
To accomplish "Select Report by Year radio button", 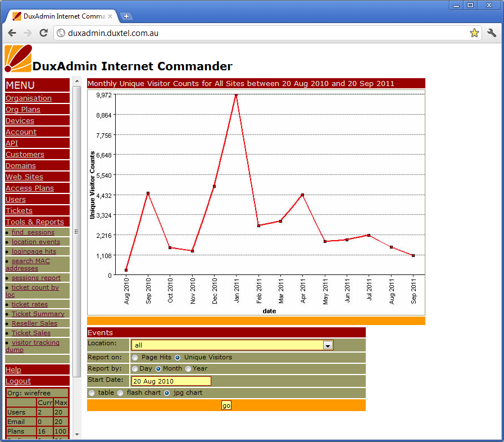I will [188, 369].
